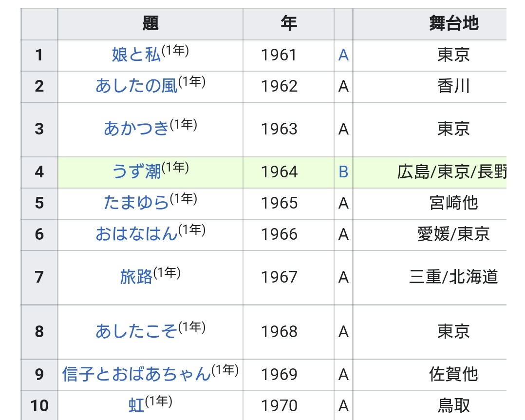Open the 旅路 title link

pyautogui.click(x=136, y=277)
